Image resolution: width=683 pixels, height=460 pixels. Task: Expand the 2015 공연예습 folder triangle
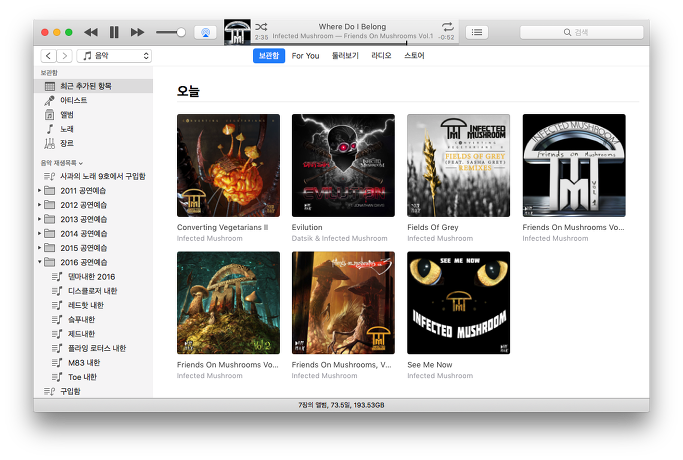pos(39,248)
